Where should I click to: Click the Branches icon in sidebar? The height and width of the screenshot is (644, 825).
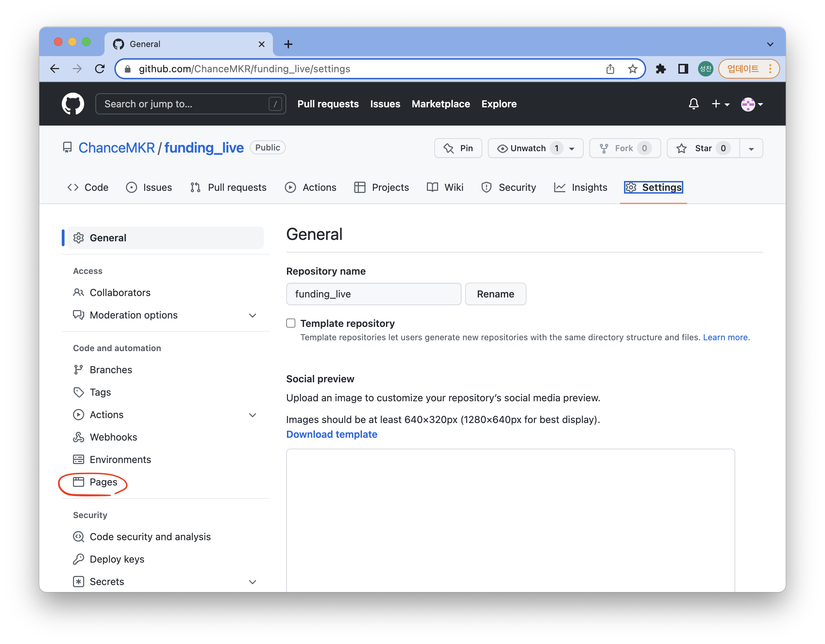tap(78, 370)
